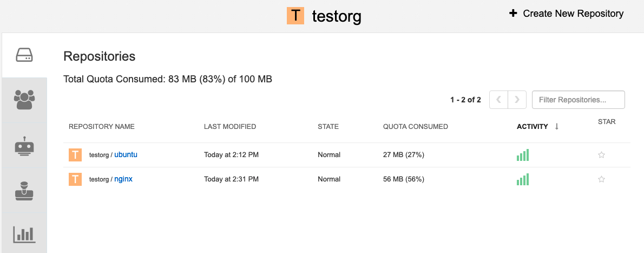
Task: Click the nginx activity bars indicator
Action: tap(523, 179)
